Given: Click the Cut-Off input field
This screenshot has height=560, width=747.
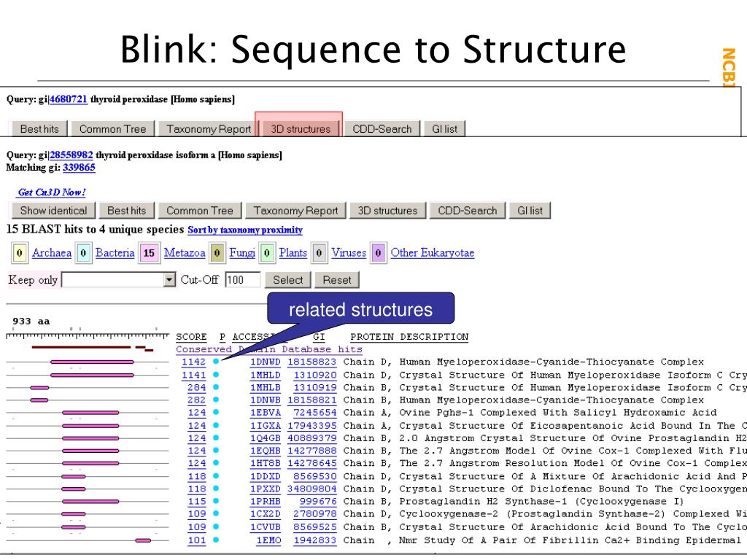Looking at the screenshot, I should click(x=242, y=279).
